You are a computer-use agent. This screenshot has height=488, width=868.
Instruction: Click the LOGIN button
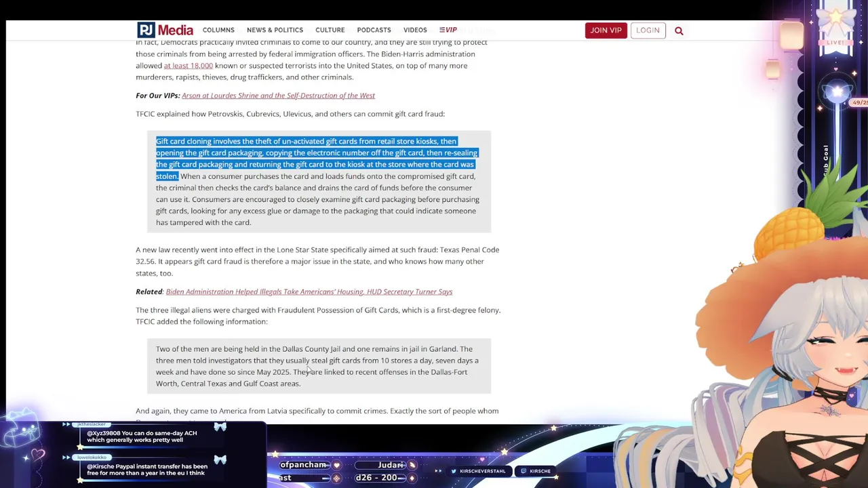tap(648, 30)
